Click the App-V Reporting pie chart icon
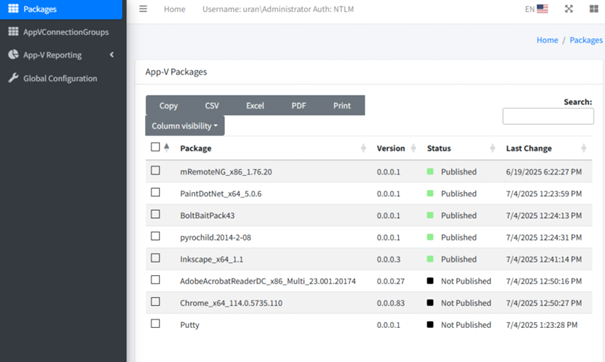Image resolution: width=605 pixels, height=362 pixels. tap(14, 54)
